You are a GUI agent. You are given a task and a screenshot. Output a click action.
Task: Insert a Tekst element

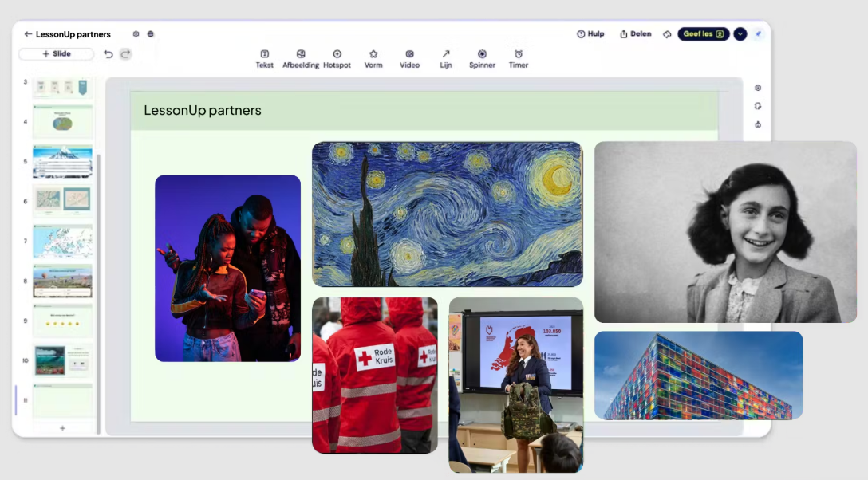tap(265, 59)
